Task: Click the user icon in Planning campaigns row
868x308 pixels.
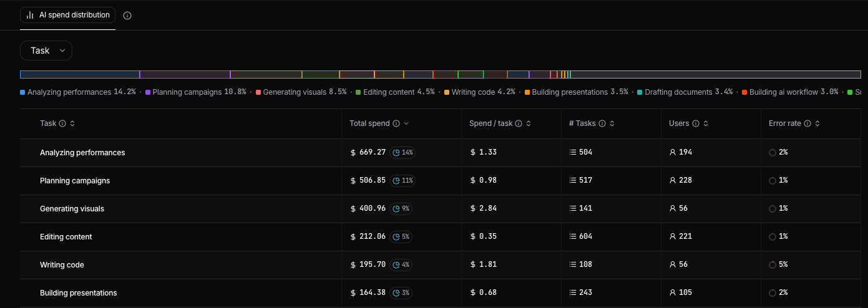Action: [673, 180]
